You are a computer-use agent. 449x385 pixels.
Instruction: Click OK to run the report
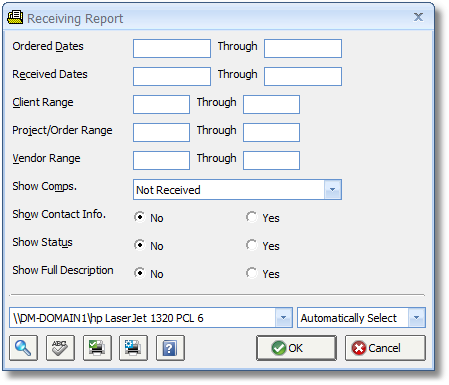click(296, 348)
